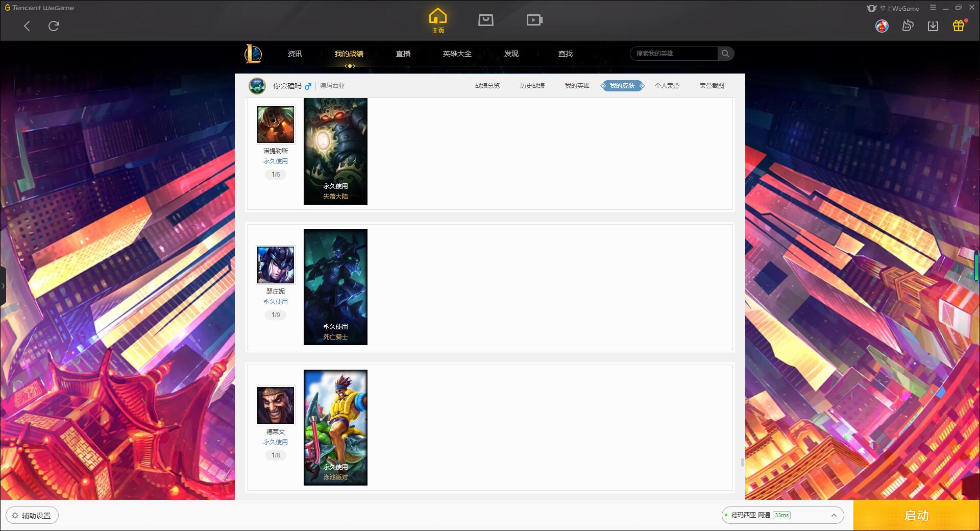The height and width of the screenshot is (531, 980).
Task: Minimize the WeGame window
Action: click(x=946, y=8)
